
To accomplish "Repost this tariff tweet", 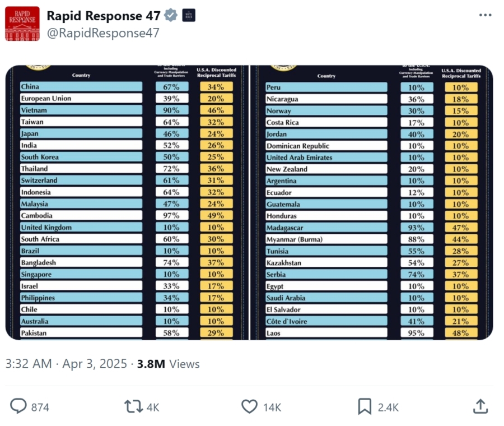I will click(133, 406).
